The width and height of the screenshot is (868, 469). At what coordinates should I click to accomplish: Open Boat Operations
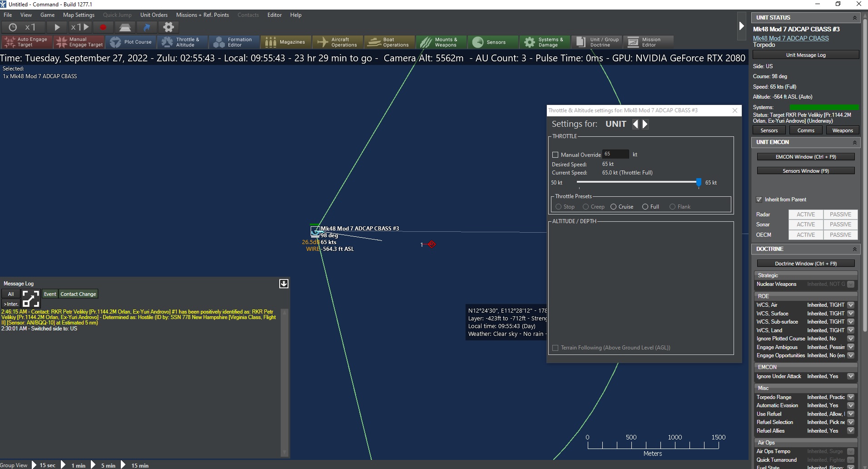(390, 42)
